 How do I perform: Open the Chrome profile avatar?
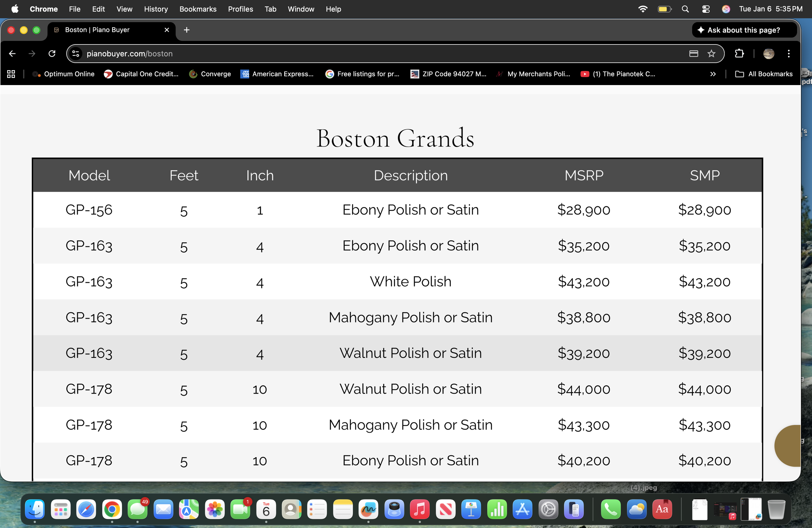point(768,54)
